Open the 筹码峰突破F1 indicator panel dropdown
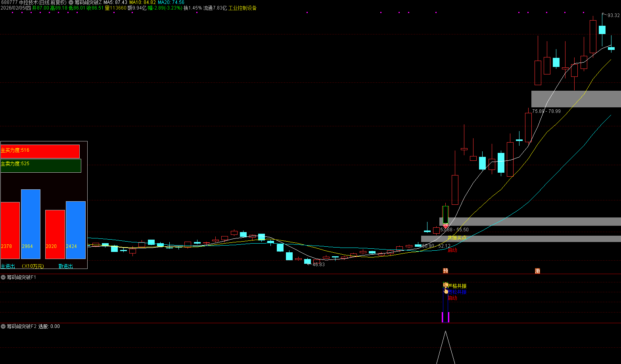Viewport: 621px width, 364px height. tap(3, 277)
